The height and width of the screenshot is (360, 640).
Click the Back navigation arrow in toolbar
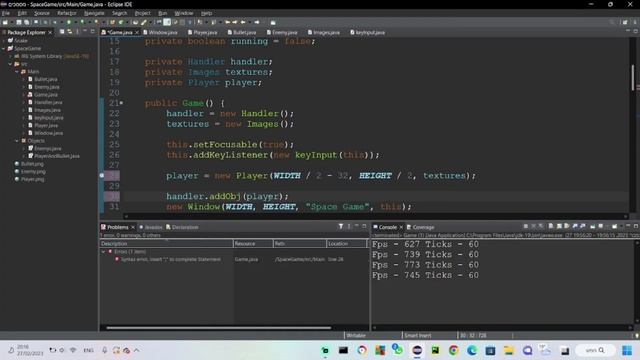pyautogui.click(x=243, y=22)
